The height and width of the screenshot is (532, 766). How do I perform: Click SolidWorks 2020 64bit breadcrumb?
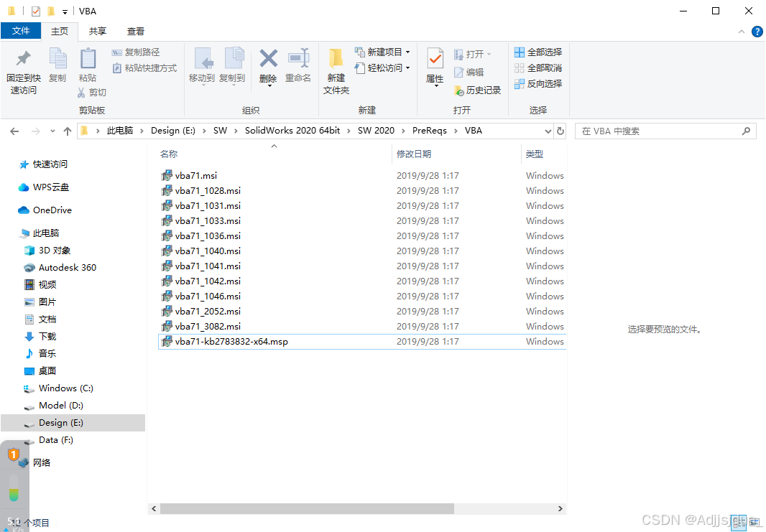click(292, 131)
